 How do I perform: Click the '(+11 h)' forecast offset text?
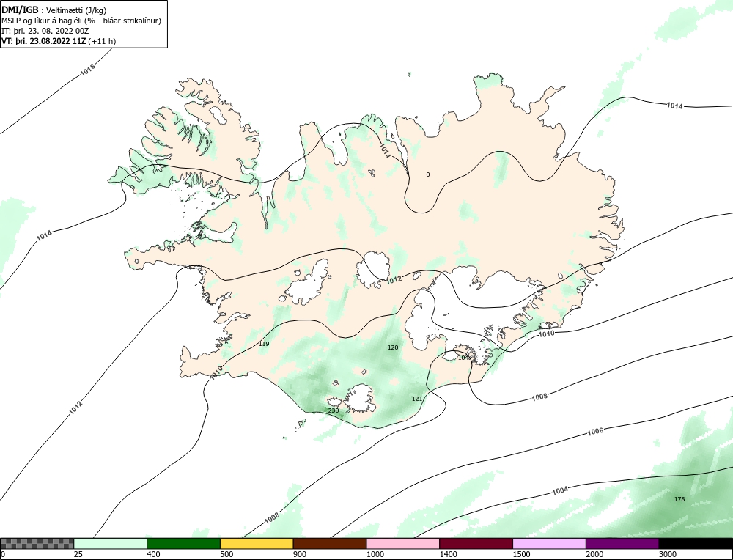pos(102,41)
